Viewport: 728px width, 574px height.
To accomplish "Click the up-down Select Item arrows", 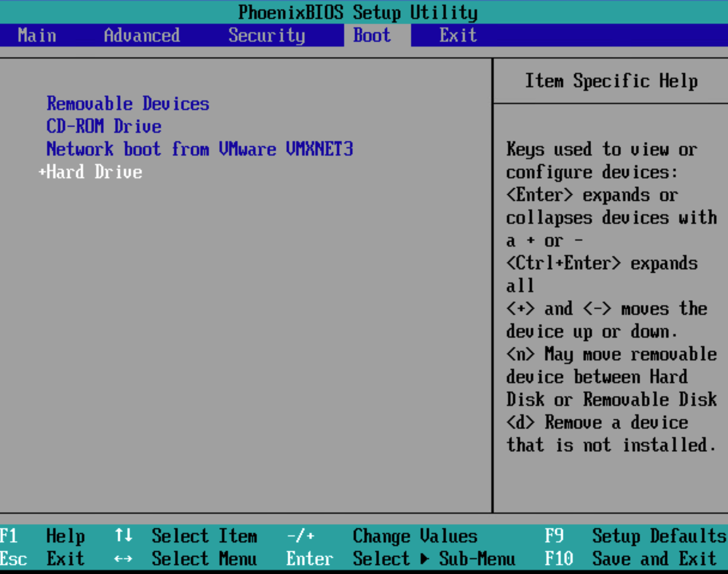I will pos(124,535).
